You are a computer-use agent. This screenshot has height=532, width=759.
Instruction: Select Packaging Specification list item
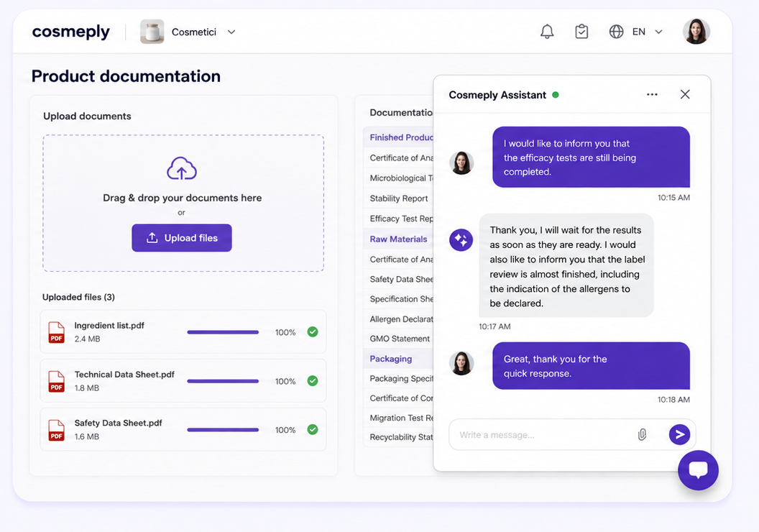pyautogui.click(x=398, y=379)
